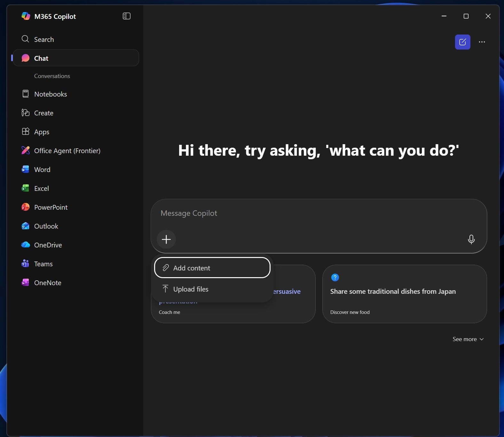Click the Japan traditional dishes suggestion card
The width and height of the screenshot is (504, 437).
[x=404, y=294]
